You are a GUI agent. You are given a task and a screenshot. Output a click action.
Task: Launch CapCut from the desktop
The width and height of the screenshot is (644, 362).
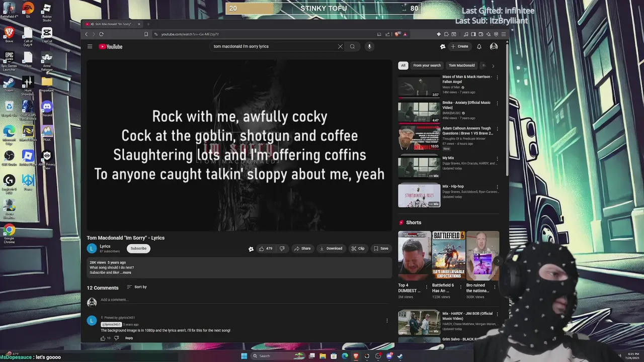tap(47, 35)
